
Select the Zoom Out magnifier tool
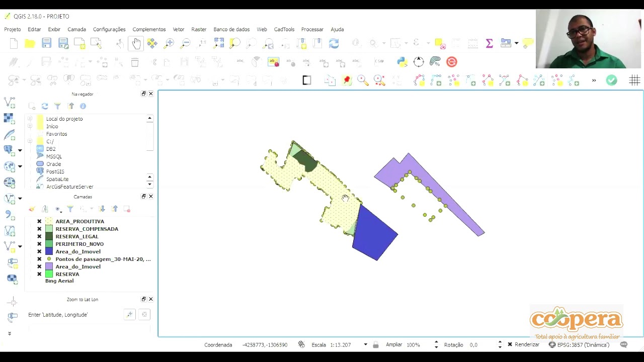tap(186, 44)
